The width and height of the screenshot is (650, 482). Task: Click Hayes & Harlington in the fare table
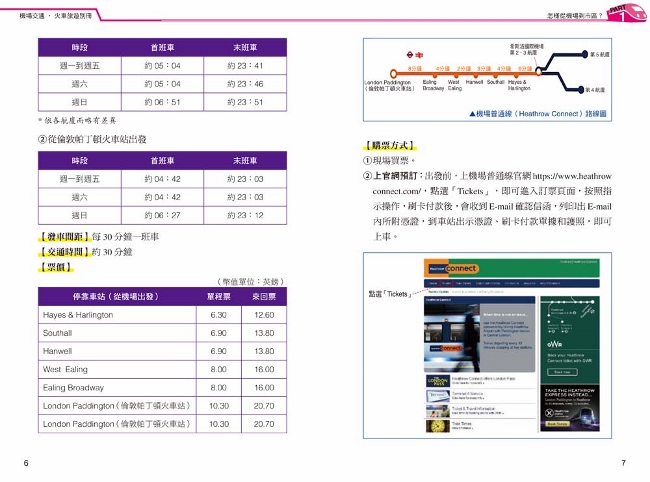[78, 315]
